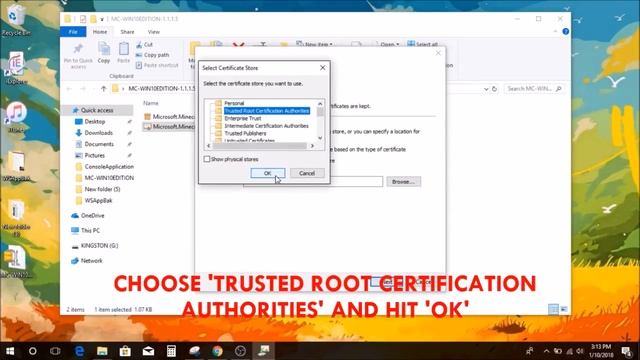Collapse the ribbon with the chevron
The width and height of the screenshot is (640, 360).
555,31
